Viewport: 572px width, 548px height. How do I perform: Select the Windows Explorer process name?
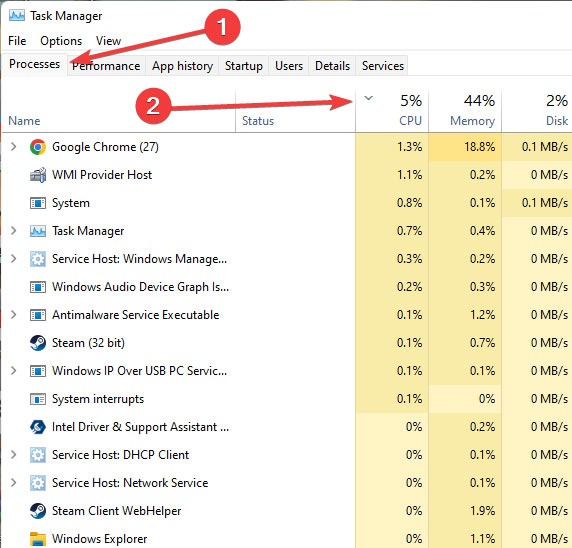tap(100, 539)
